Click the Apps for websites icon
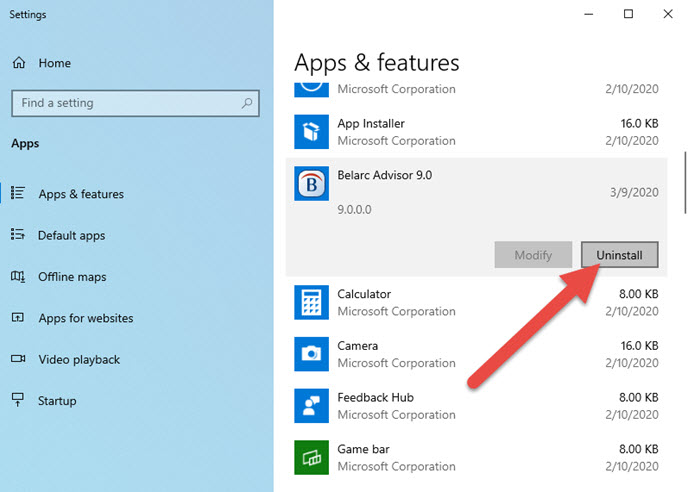688x492 pixels. pyautogui.click(x=18, y=317)
